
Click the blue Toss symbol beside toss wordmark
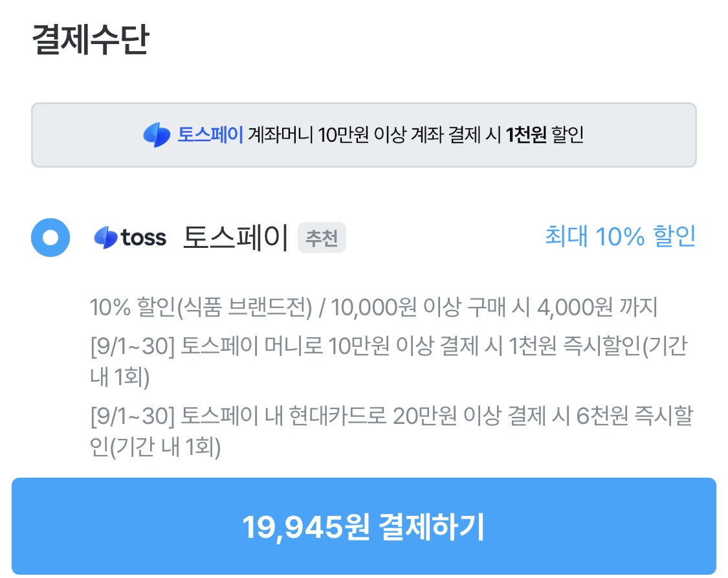pyautogui.click(x=105, y=238)
